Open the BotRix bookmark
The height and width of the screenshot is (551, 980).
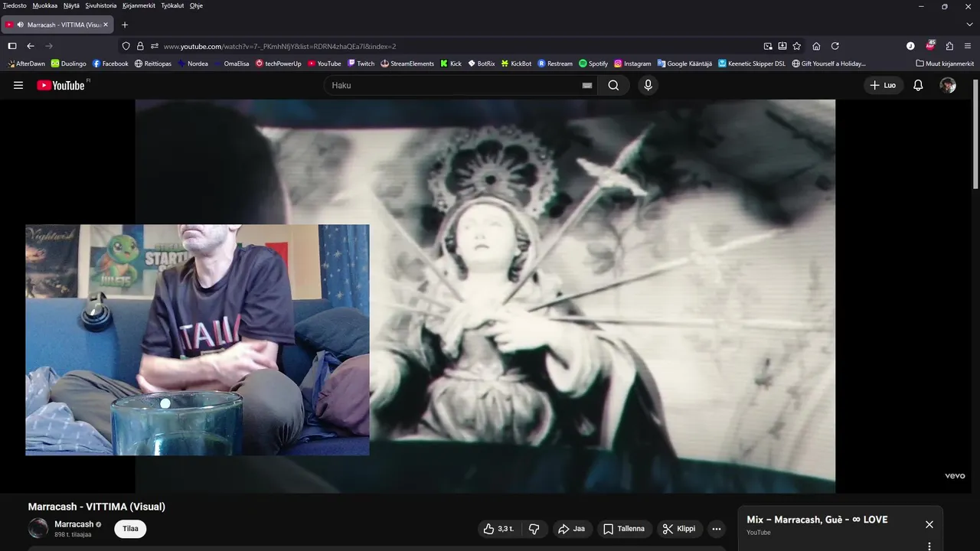(482, 64)
